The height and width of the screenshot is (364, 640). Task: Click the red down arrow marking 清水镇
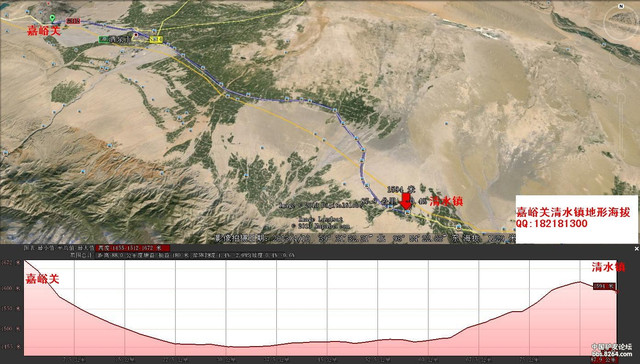click(x=406, y=202)
